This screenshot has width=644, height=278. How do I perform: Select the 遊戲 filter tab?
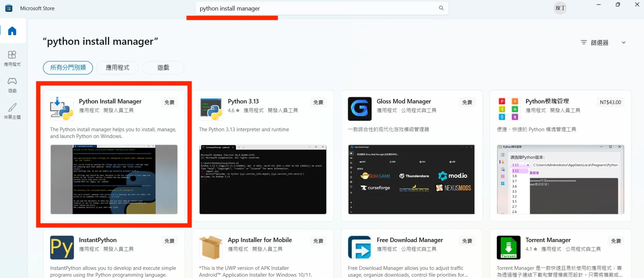click(x=163, y=67)
